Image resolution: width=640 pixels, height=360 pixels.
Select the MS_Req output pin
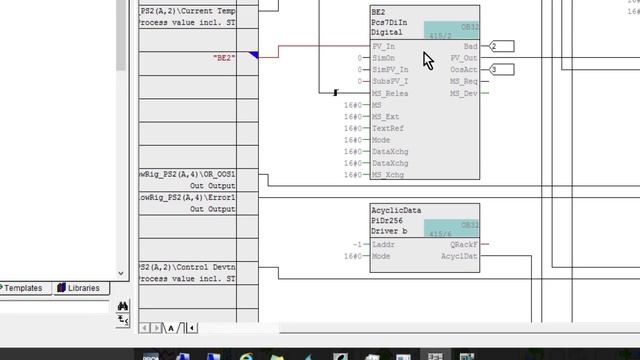(x=464, y=82)
